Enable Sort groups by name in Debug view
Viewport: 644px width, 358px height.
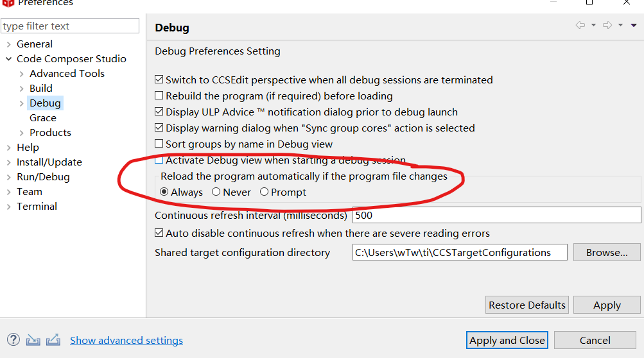[159, 144]
